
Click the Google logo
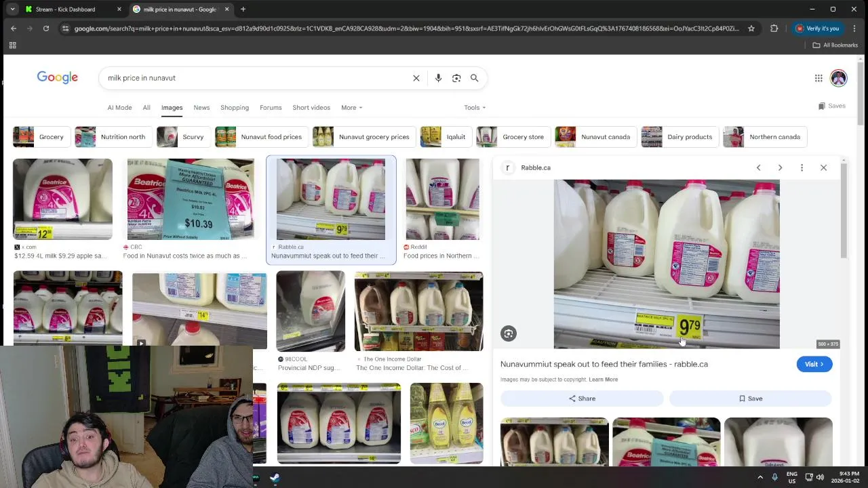coord(58,77)
